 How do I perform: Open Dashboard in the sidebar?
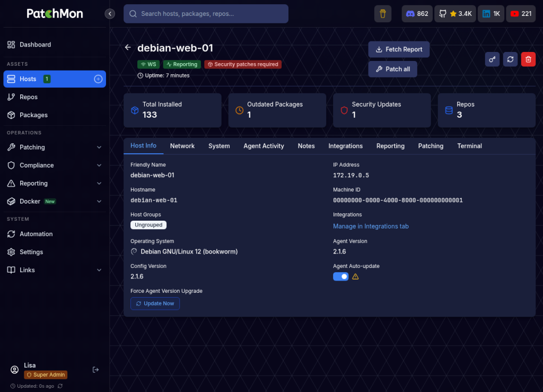pos(55,45)
